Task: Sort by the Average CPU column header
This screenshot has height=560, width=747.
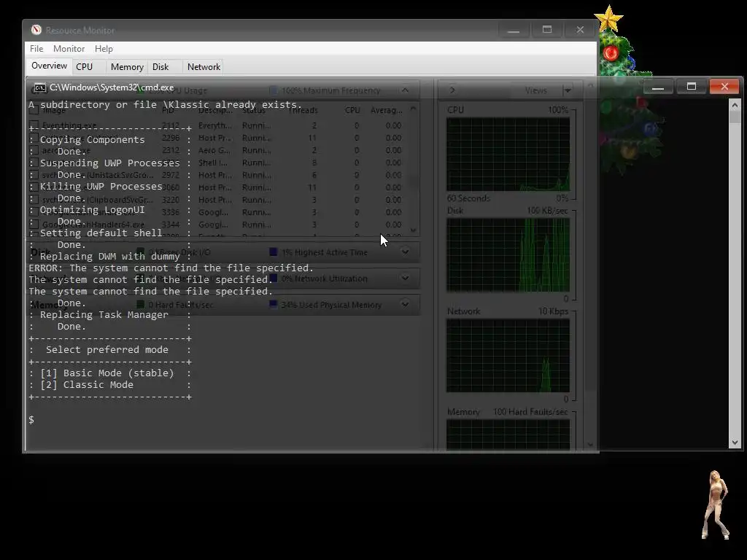Action: [387, 110]
